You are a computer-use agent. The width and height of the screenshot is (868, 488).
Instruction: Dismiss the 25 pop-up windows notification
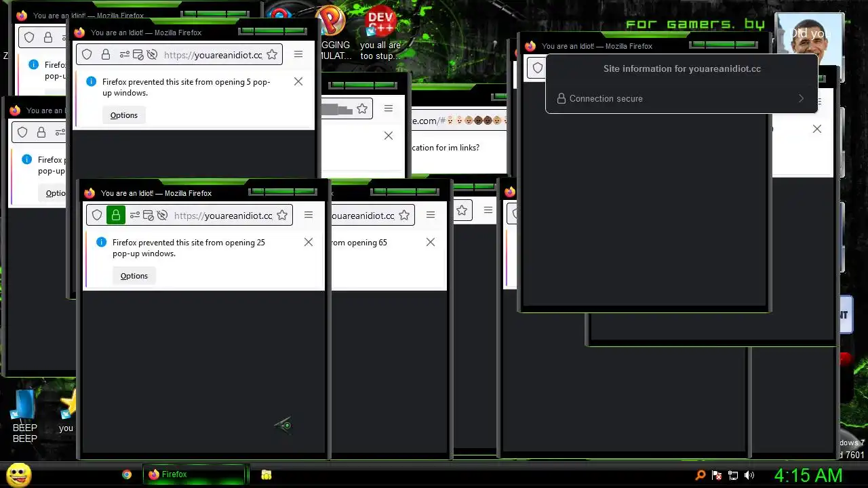(x=309, y=242)
